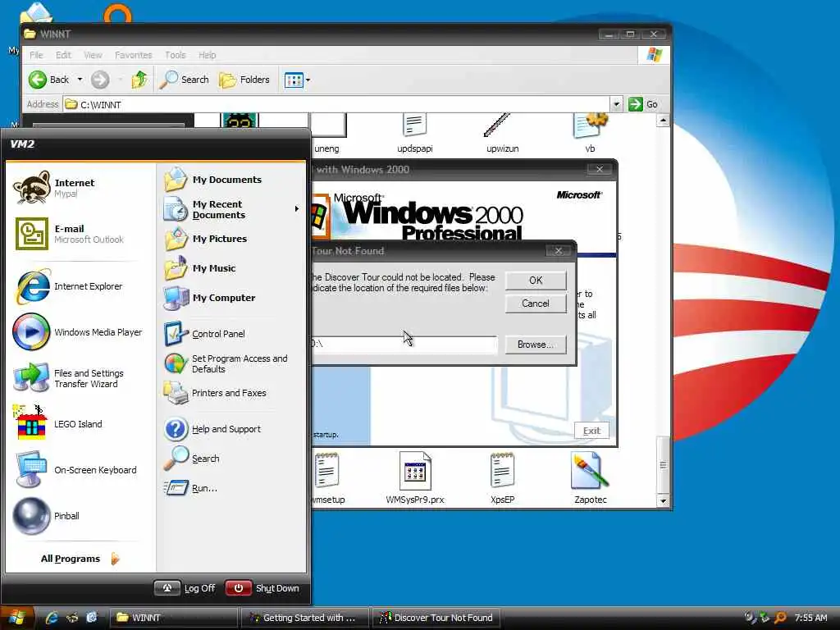Open File menu in WINNT window
Screen dimensions: 840x630
(x=36, y=55)
